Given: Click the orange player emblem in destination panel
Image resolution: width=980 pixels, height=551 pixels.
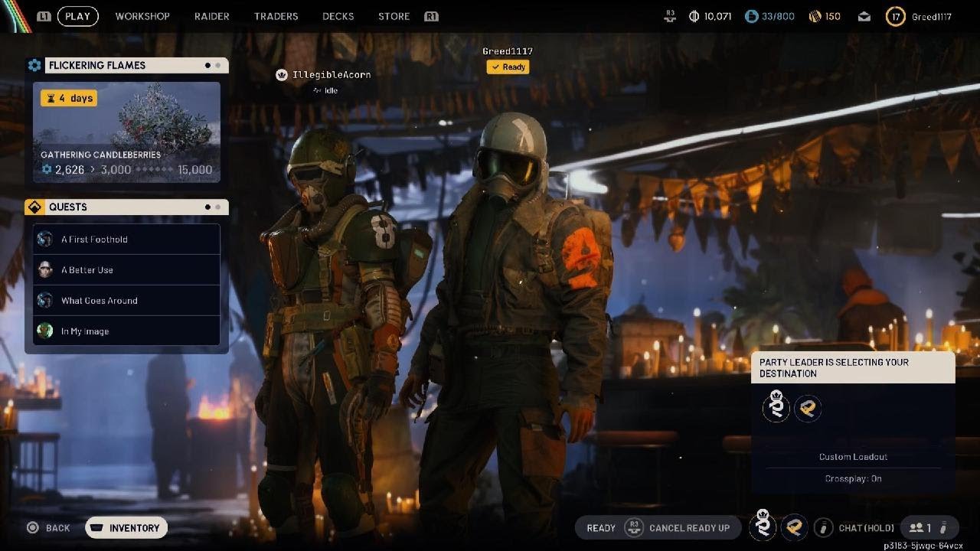Looking at the screenshot, I should [808, 409].
